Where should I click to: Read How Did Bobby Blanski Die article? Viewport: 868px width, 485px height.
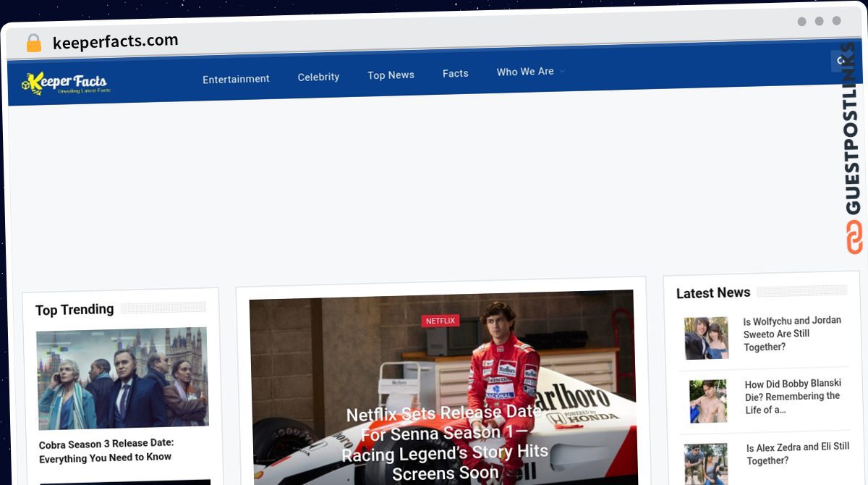793,397
